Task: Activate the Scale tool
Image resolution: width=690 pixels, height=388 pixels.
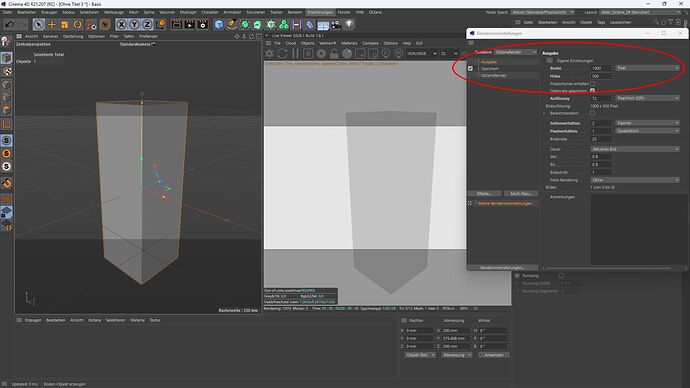Action: coord(65,25)
